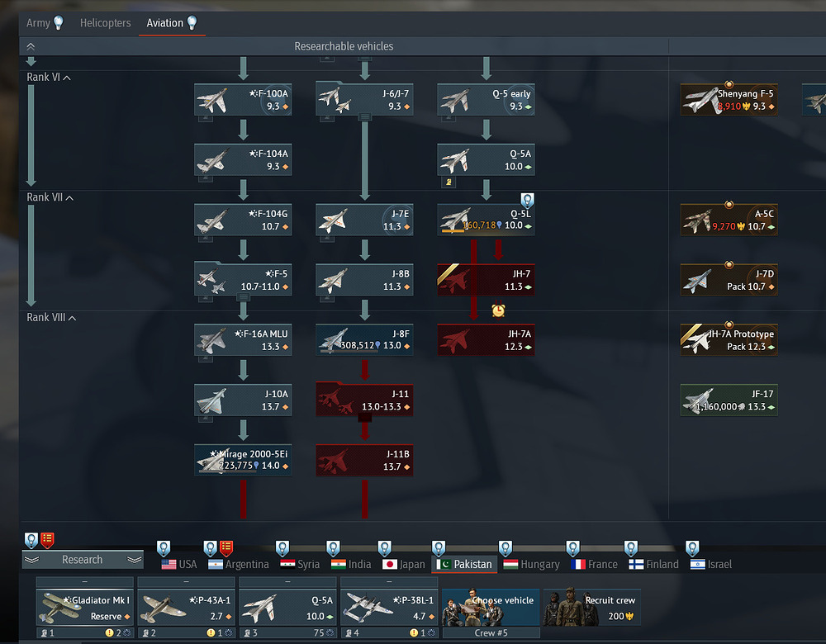The width and height of the screenshot is (826, 644).
Task: Open the Helicopters tab
Action: pyautogui.click(x=105, y=23)
